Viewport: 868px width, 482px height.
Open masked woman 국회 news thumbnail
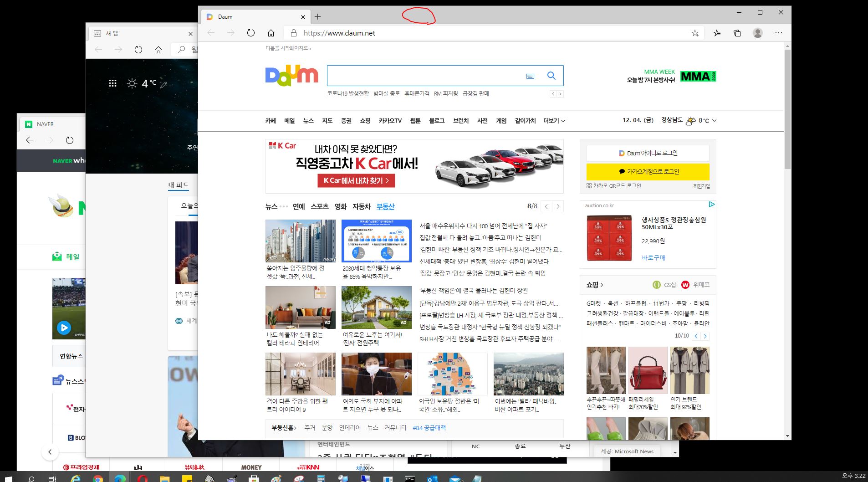377,374
